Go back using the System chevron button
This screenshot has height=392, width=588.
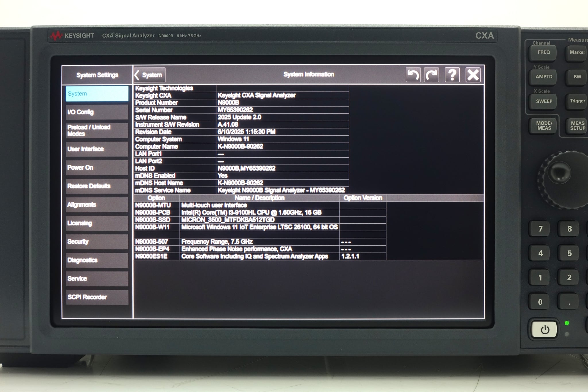coord(150,75)
